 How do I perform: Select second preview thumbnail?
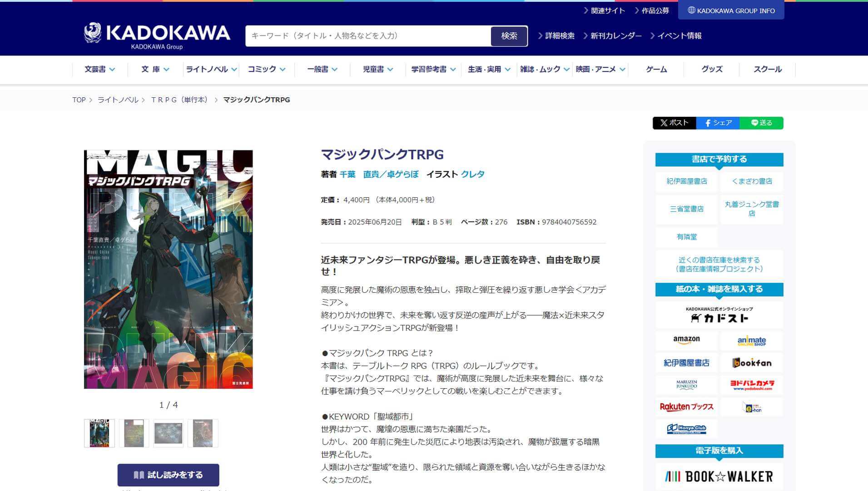(134, 433)
